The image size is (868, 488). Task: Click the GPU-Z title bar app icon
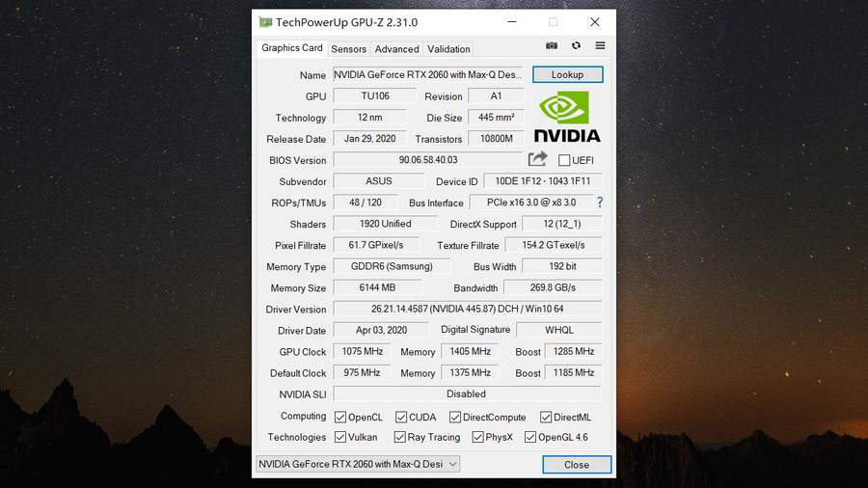pyautogui.click(x=265, y=22)
